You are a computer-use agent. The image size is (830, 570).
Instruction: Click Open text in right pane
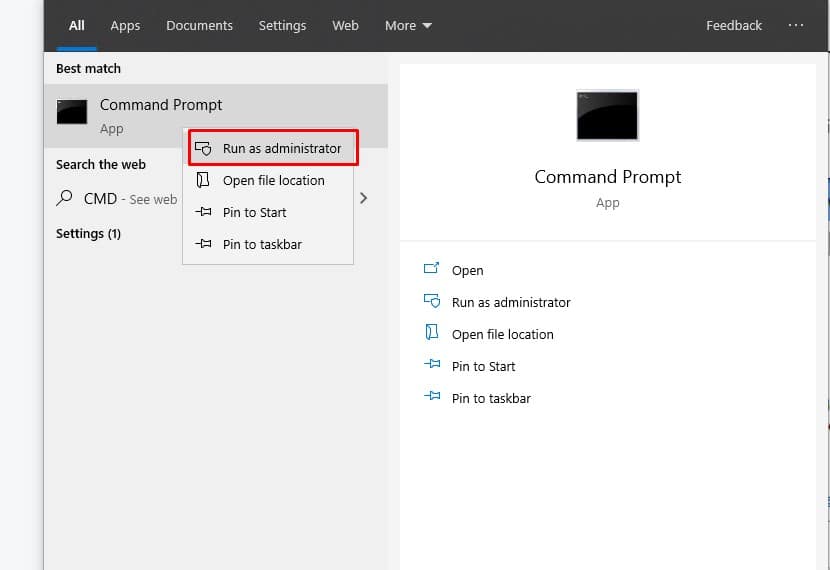pyautogui.click(x=467, y=270)
